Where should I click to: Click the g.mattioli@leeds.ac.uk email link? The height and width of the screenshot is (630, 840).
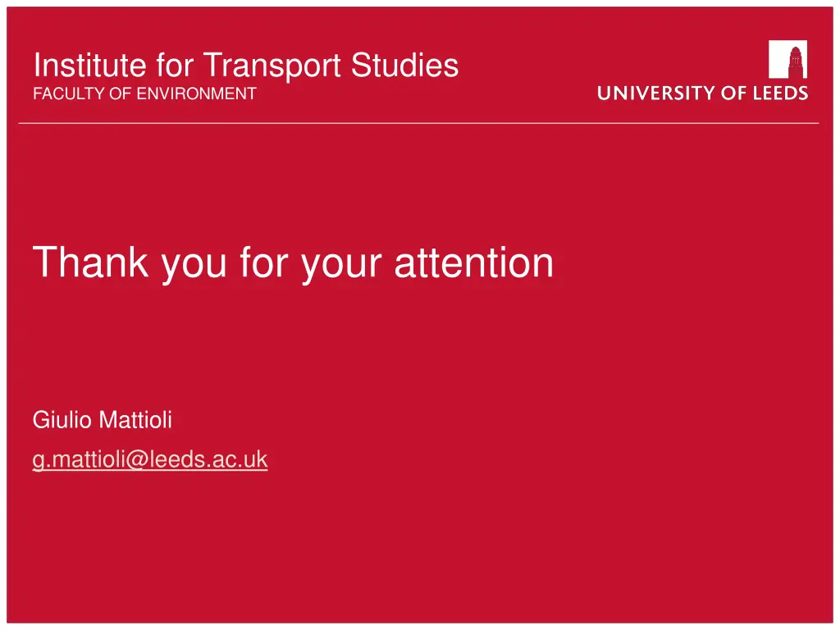[150, 459]
